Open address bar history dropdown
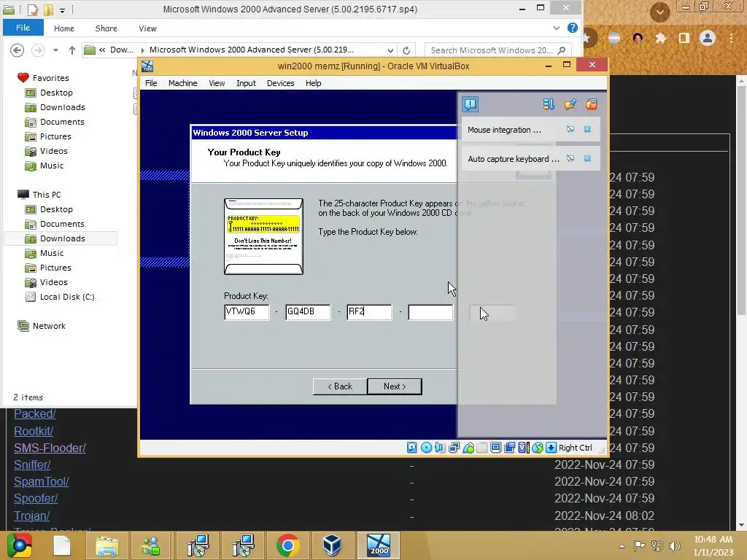The height and width of the screenshot is (560, 747). pyautogui.click(x=391, y=50)
